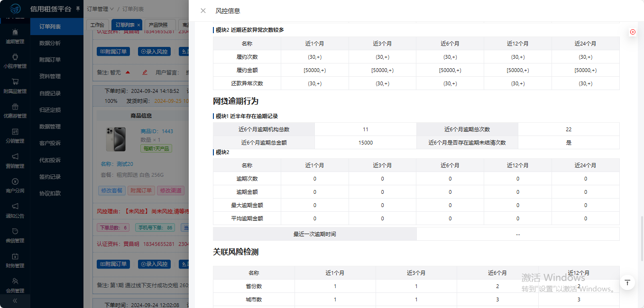Click the value 11 for 近6个月逾期机构总数
The height and width of the screenshot is (308, 644).
coord(365,129)
